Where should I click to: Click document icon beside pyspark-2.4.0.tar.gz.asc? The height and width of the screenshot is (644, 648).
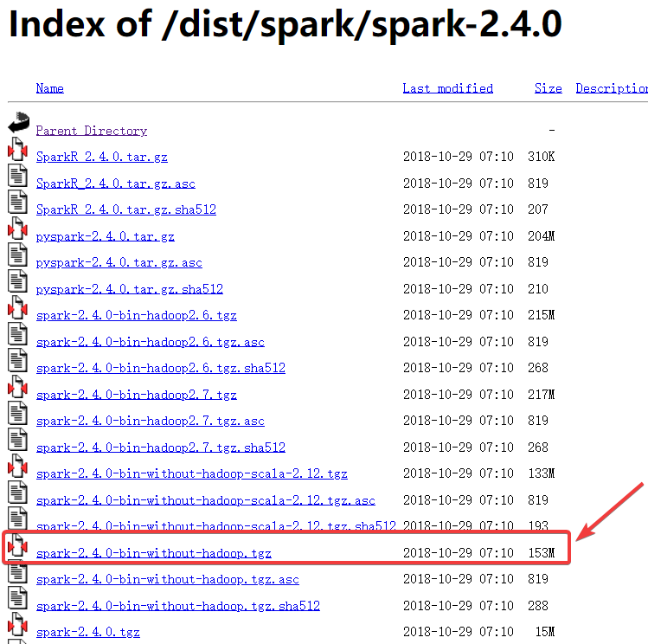pyautogui.click(x=17, y=254)
